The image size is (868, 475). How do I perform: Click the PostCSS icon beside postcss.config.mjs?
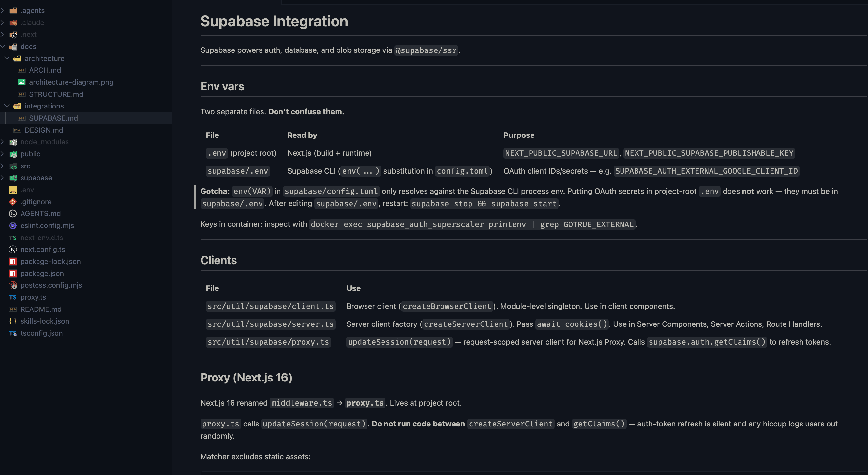click(13, 285)
